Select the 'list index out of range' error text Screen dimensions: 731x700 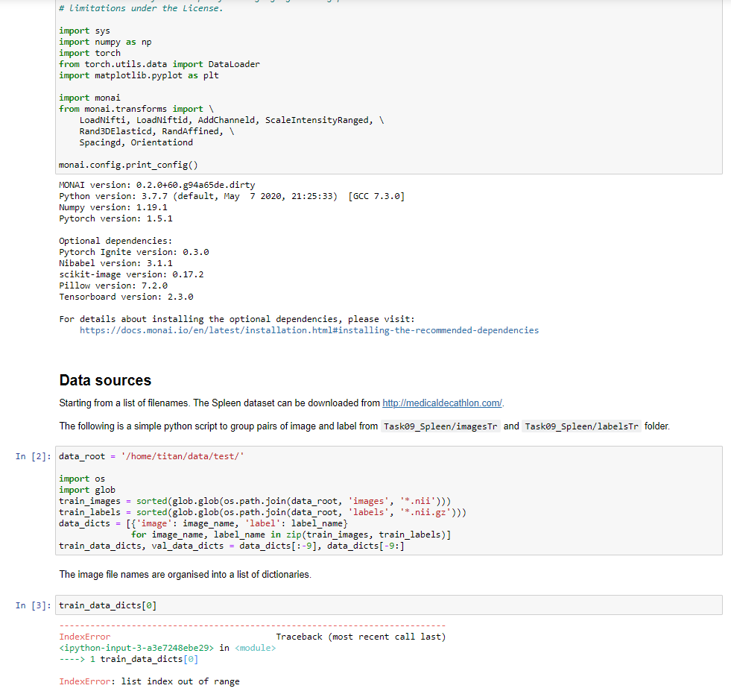coord(179,681)
